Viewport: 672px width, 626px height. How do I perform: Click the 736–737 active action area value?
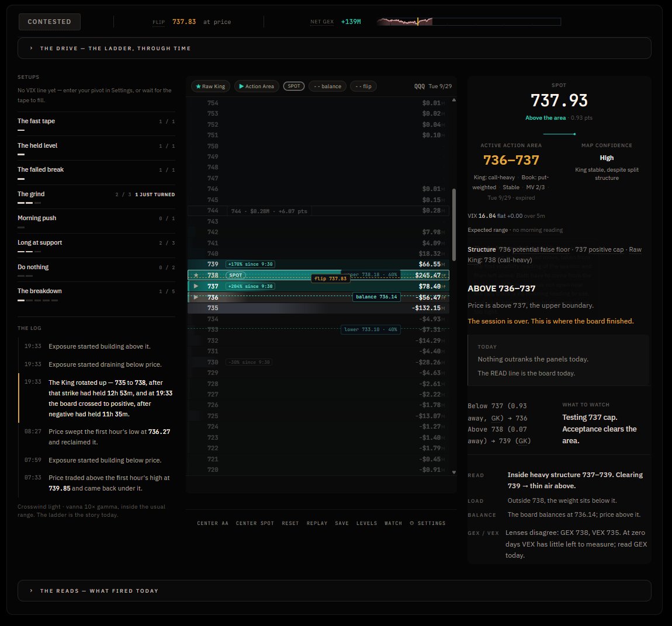coord(511,160)
